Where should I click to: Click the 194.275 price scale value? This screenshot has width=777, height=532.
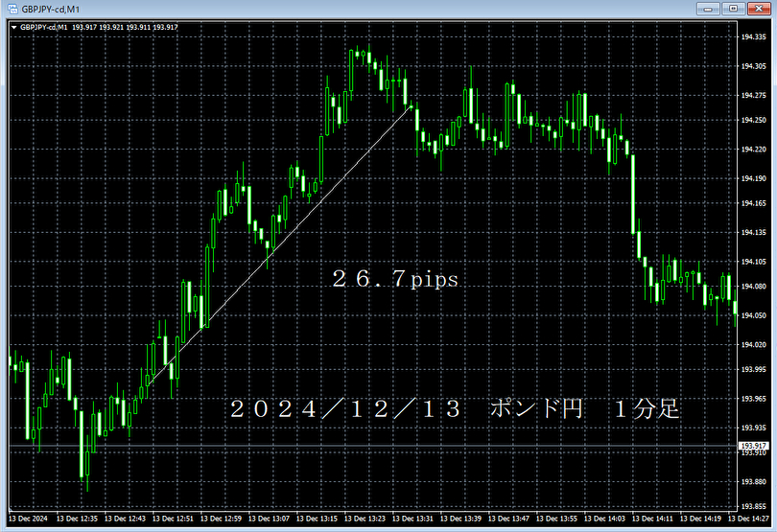click(x=753, y=95)
